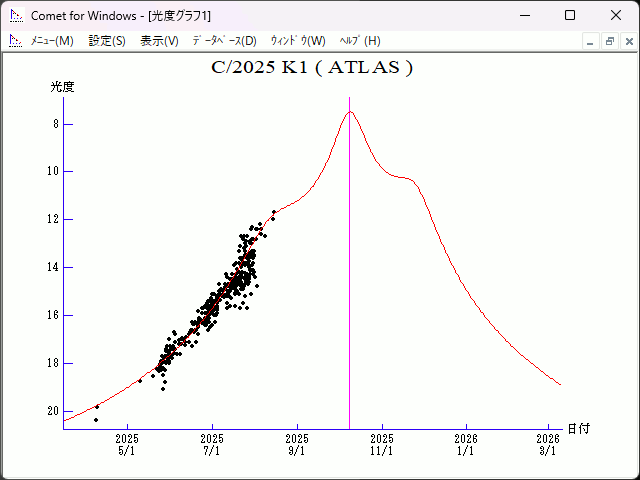Open the 表示(V) view menu

pos(159,41)
